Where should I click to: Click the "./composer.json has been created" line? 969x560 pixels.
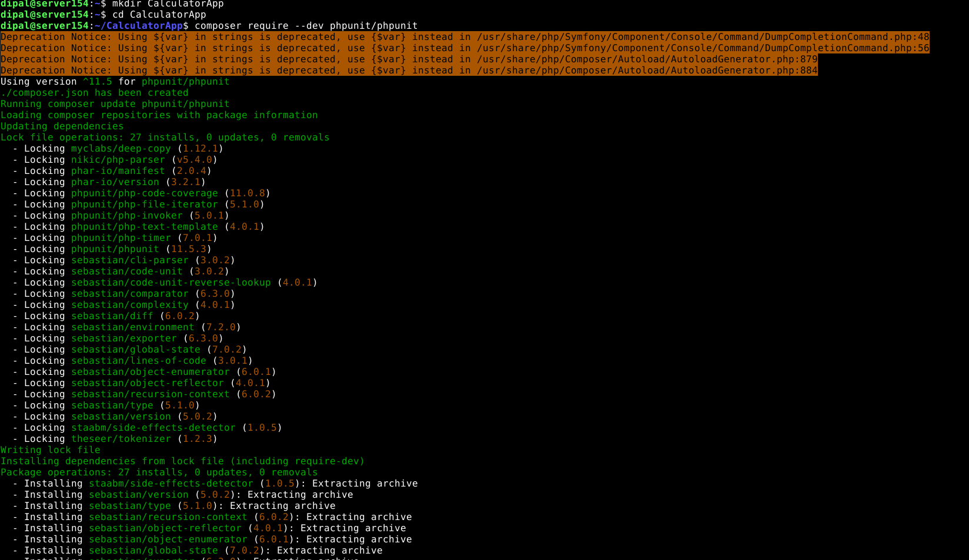pyautogui.click(x=95, y=93)
